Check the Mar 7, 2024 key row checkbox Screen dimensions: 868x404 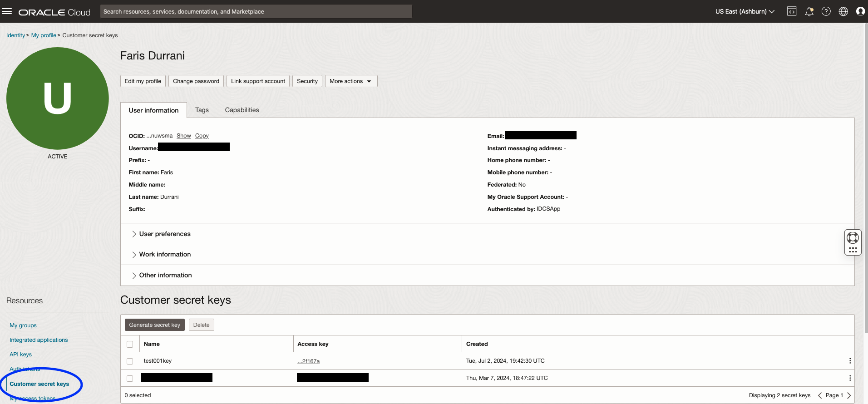[130, 379]
